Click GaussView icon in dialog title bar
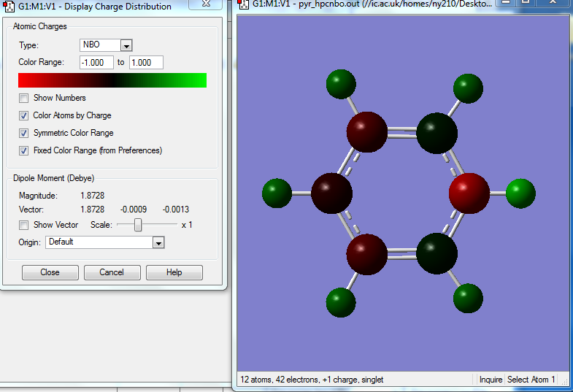This screenshot has height=392, width=573. tap(10, 7)
